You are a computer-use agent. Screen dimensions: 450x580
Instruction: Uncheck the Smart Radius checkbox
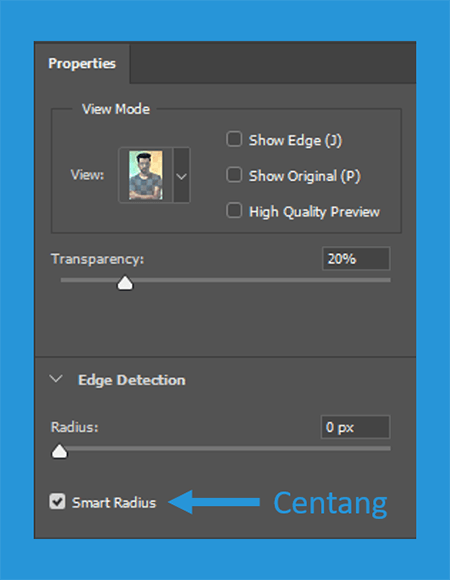coord(57,502)
